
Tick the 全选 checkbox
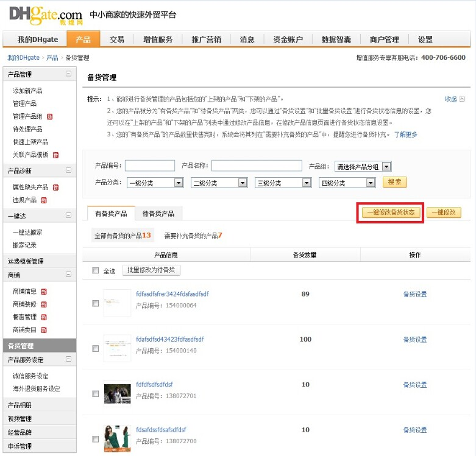point(95,270)
